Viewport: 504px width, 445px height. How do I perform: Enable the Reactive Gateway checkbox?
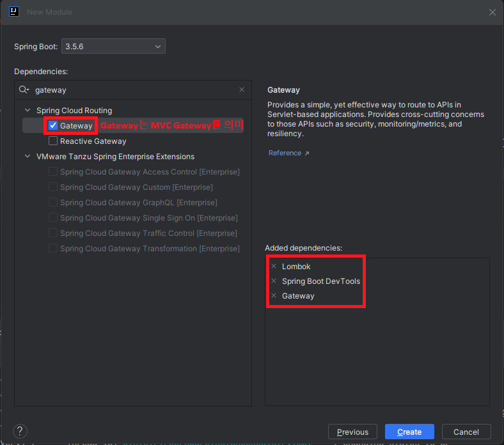coord(53,141)
